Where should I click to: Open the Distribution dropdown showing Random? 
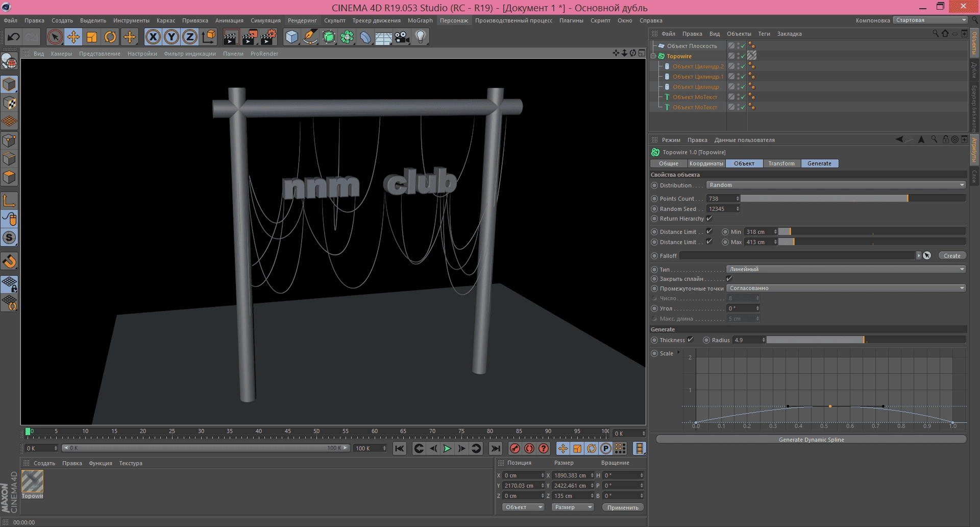tap(836, 185)
